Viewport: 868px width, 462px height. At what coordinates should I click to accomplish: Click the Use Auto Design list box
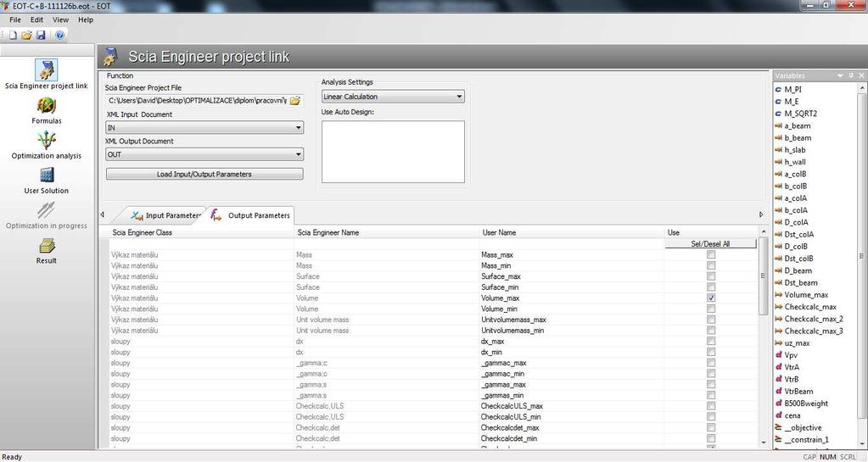pyautogui.click(x=393, y=152)
